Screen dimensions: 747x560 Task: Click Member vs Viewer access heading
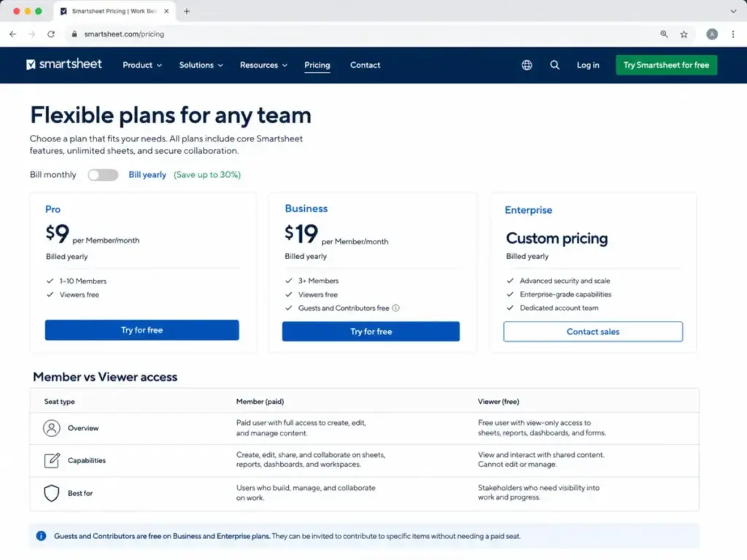point(105,377)
